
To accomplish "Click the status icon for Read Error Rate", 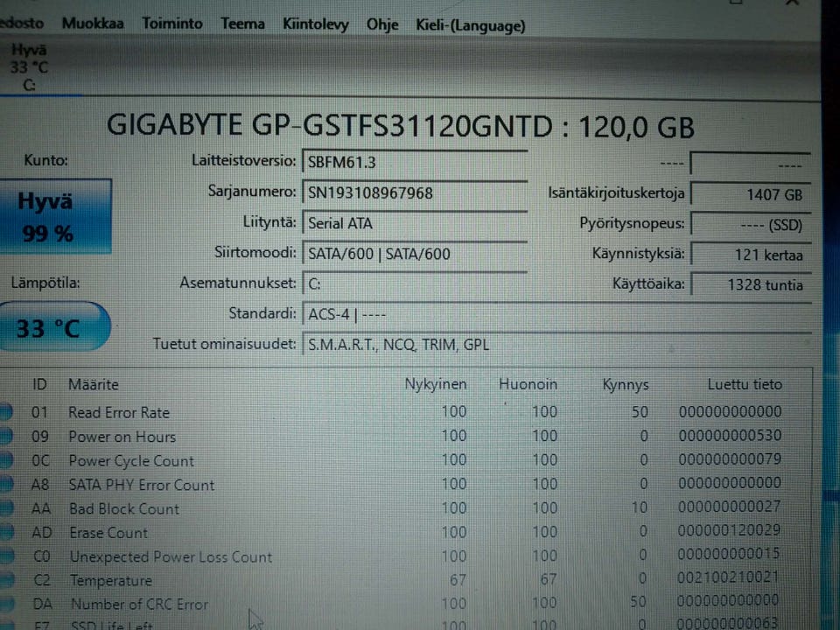I will pyautogui.click(x=6, y=412).
